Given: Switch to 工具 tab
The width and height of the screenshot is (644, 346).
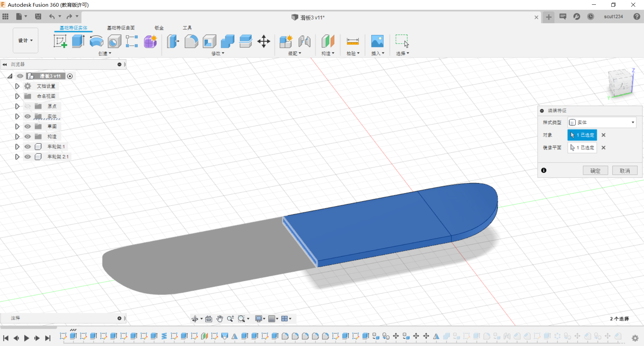Looking at the screenshot, I should click(187, 28).
